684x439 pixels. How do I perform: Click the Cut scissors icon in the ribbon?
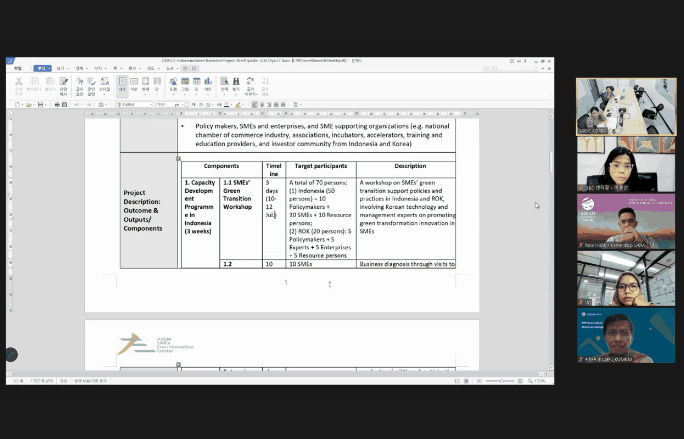(x=17, y=84)
